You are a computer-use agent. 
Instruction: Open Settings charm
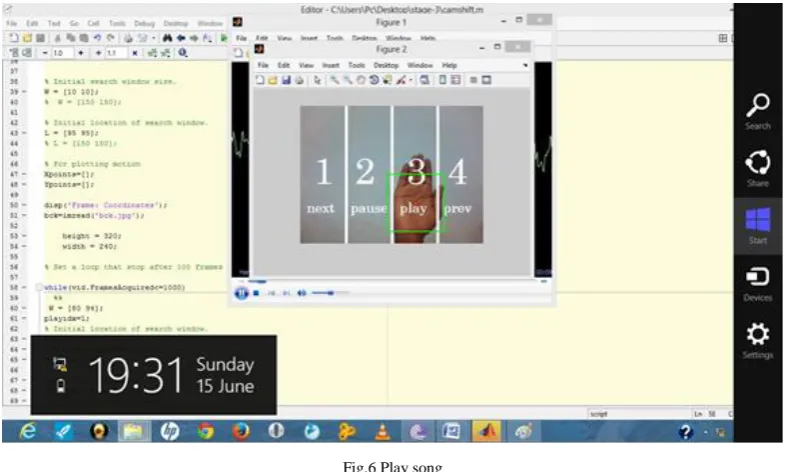(757, 341)
